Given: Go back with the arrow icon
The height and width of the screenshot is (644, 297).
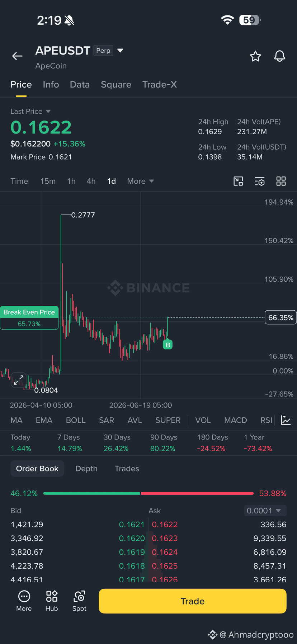Looking at the screenshot, I should point(17,56).
